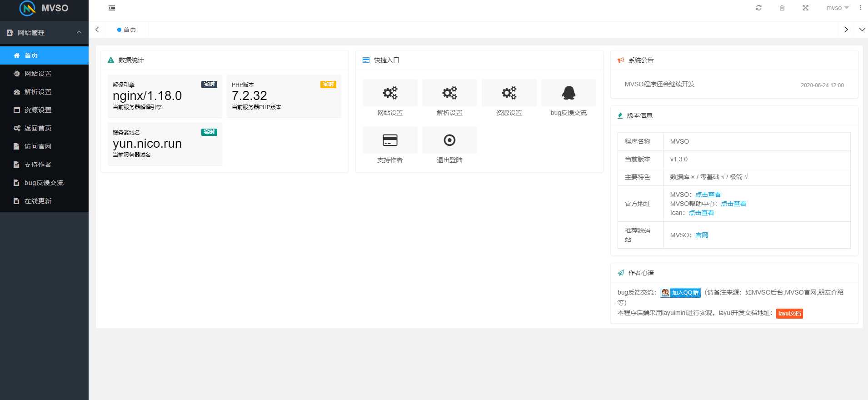Open the 资源设置 quick entry icon
Image resolution: width=868 pixels, height=400 pixels.
pyautogui.click(x=509, y=93)
